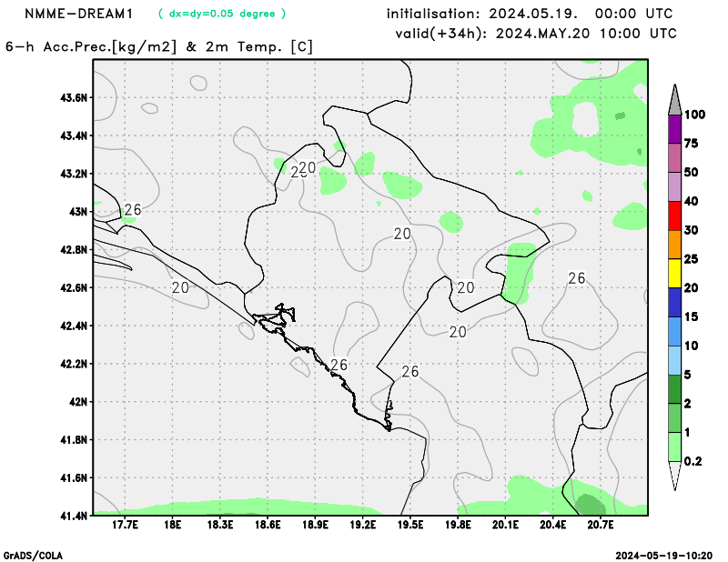Click the 26 contour label east of 20.4E
Viewport: 728px width, 562px height.
pos(577,278)
